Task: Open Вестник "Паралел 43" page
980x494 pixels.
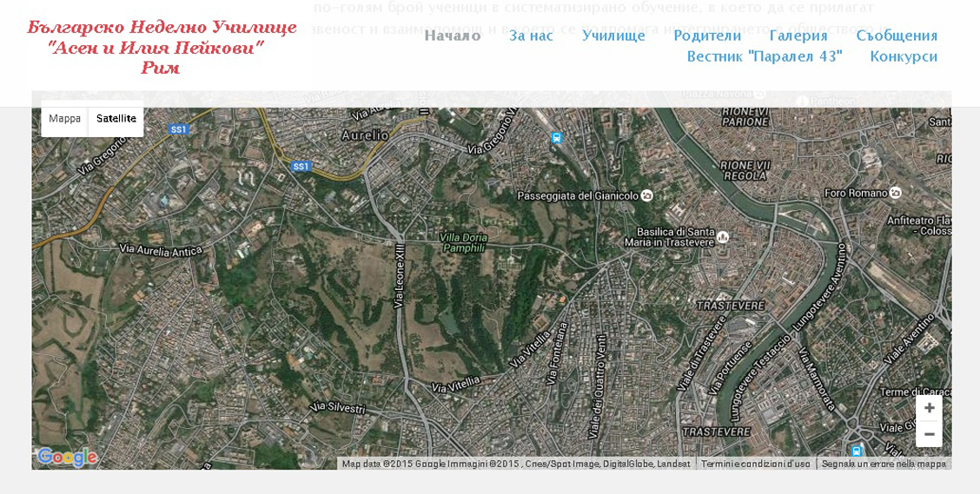Action: (765, 56)
